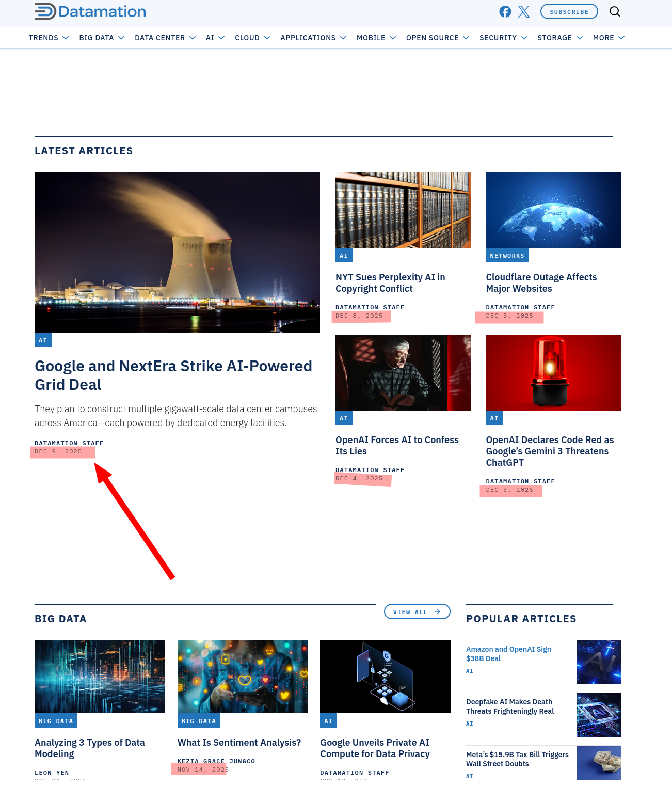Open the red siren article thumbnail
This screenshot has height=785, width=672.
point(553,372)
